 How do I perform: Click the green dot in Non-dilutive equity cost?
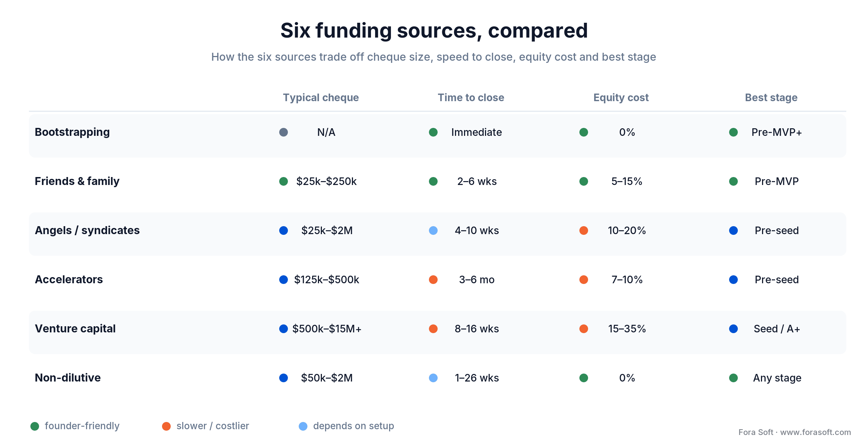[x=584, y=378]
